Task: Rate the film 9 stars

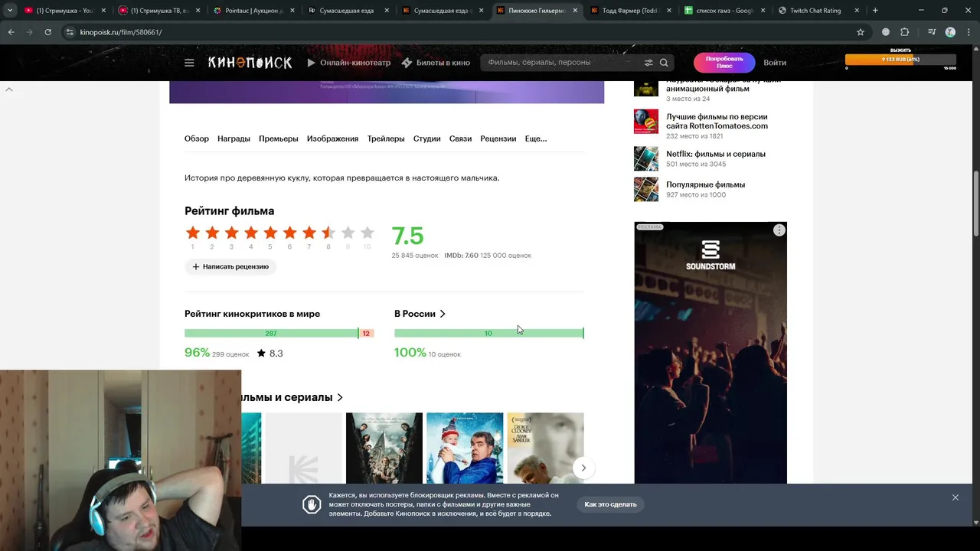Action: [x=348, y=233]
